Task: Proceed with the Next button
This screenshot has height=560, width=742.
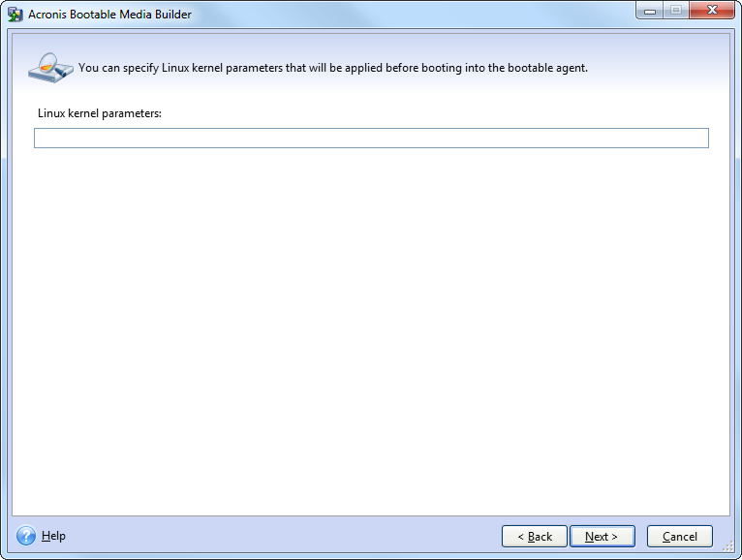Action: [x=602, y=536]
